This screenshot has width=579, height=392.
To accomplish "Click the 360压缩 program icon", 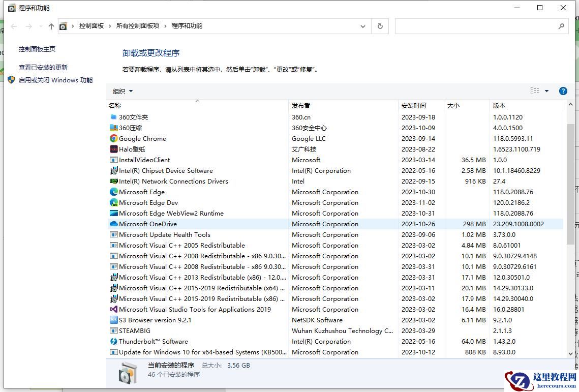I will tap(113, 128).
